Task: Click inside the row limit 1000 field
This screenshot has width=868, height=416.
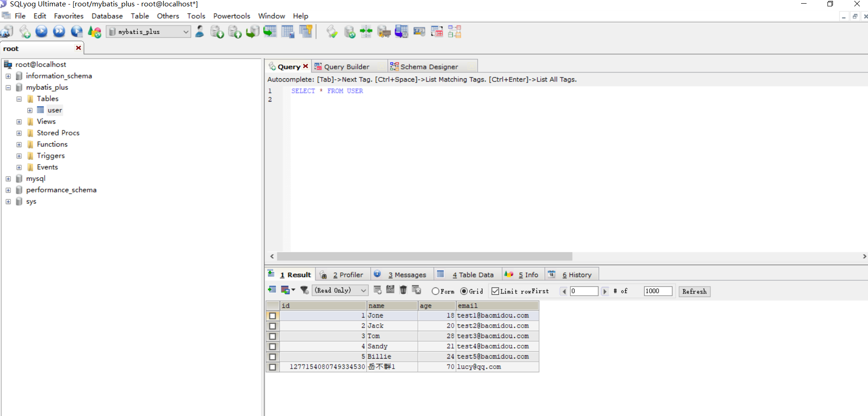Action: pyautogui.click(x=658, y=291)
